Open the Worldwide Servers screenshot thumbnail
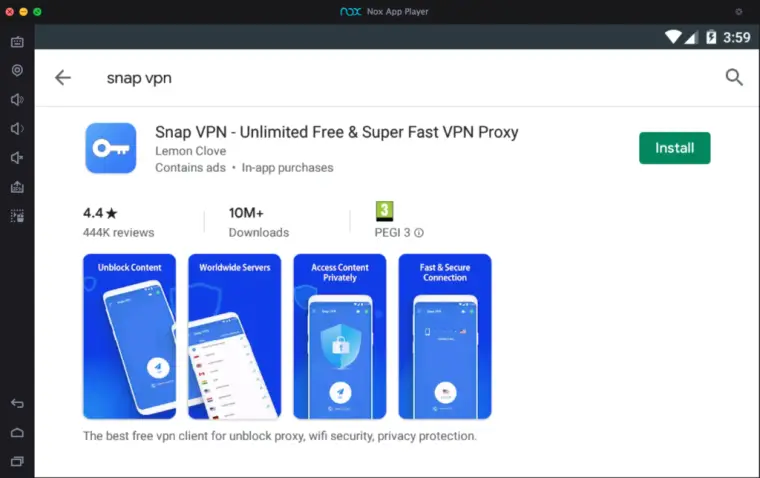The height and width of the screenshot is (478, 760). (x=235, y=336)
